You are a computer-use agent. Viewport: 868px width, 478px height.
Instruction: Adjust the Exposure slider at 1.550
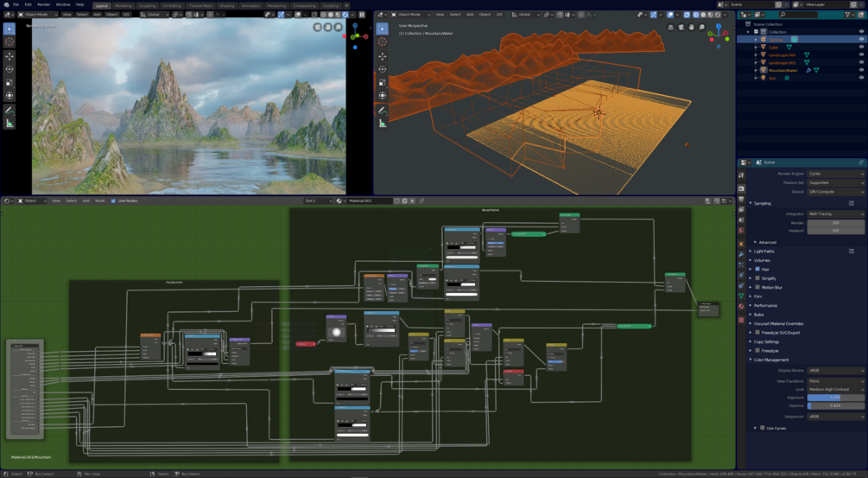point(835,397)
